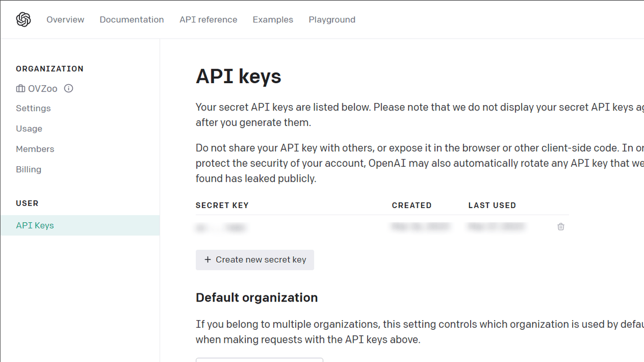Sort by the CREATED column header
Viewport: 644px width, 362px height.
412,205
